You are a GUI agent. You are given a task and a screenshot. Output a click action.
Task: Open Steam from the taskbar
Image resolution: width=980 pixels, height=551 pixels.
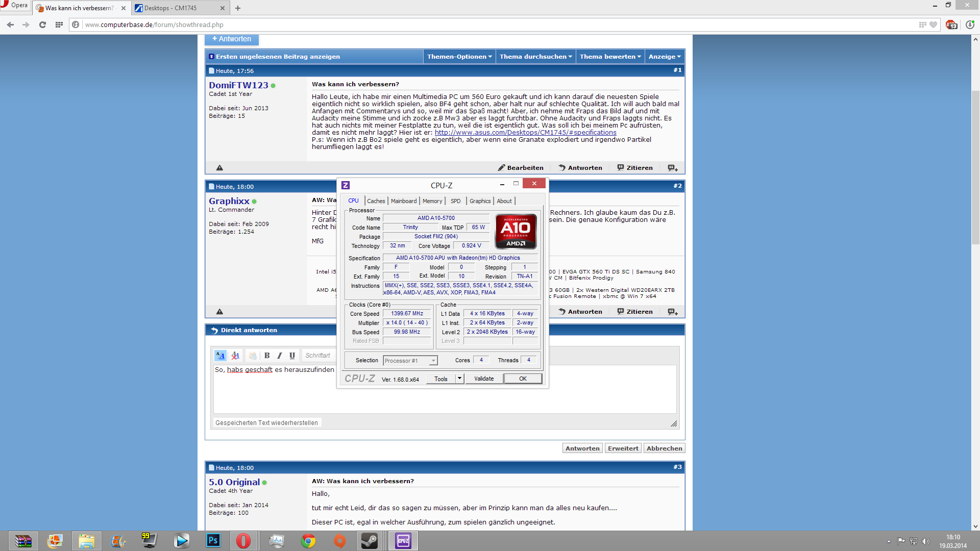coord(370,541)
